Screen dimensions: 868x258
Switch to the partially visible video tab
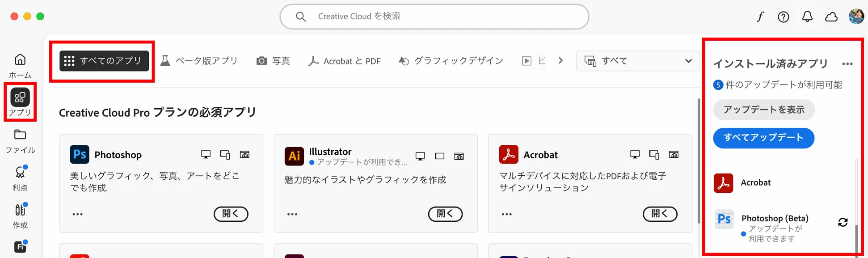tap(534, 61)
